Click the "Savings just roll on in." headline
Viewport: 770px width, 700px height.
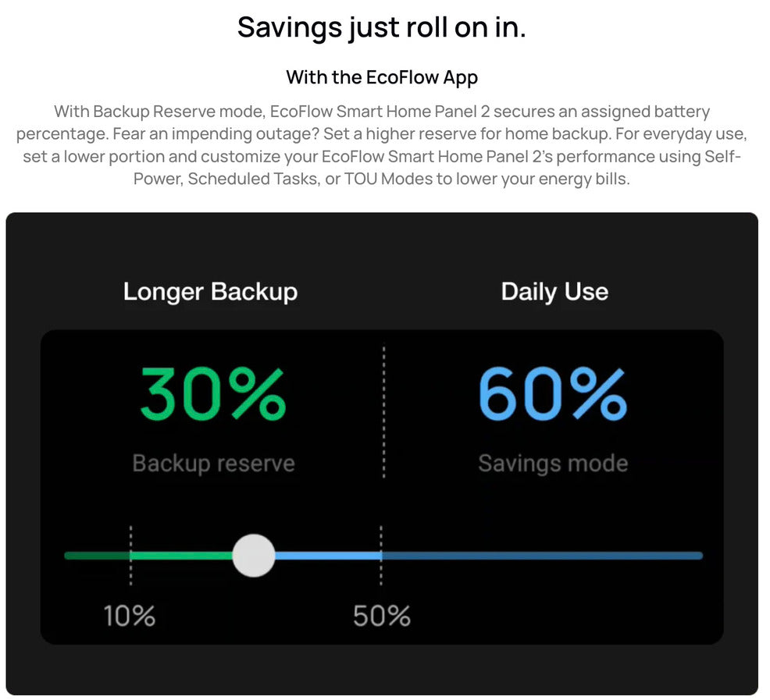(382, 27)
